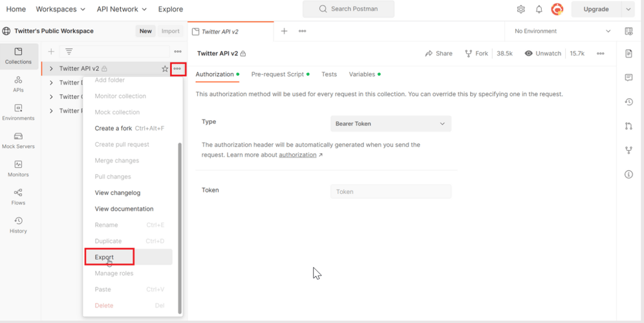Image resolution: width=644 pixels, height=323 pixels.
Task: Open the Flows sidebar section
Action: [19, 198]
